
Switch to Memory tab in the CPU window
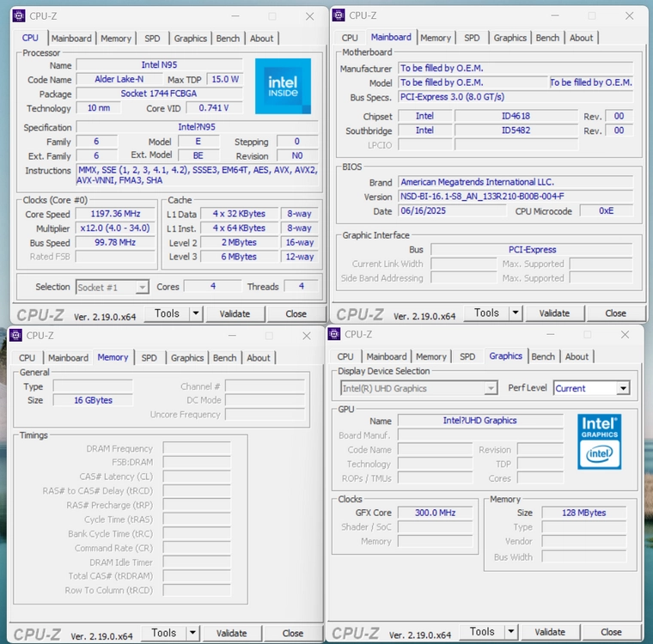point(116,39)
